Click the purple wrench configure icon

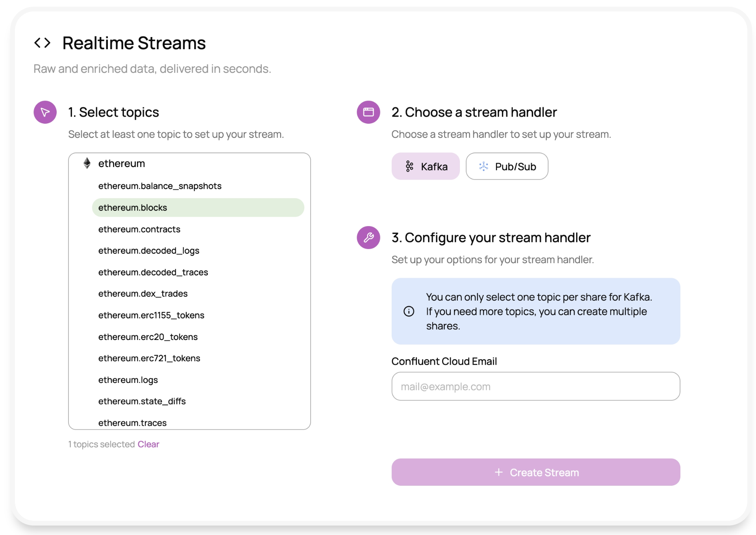[368, 238]
